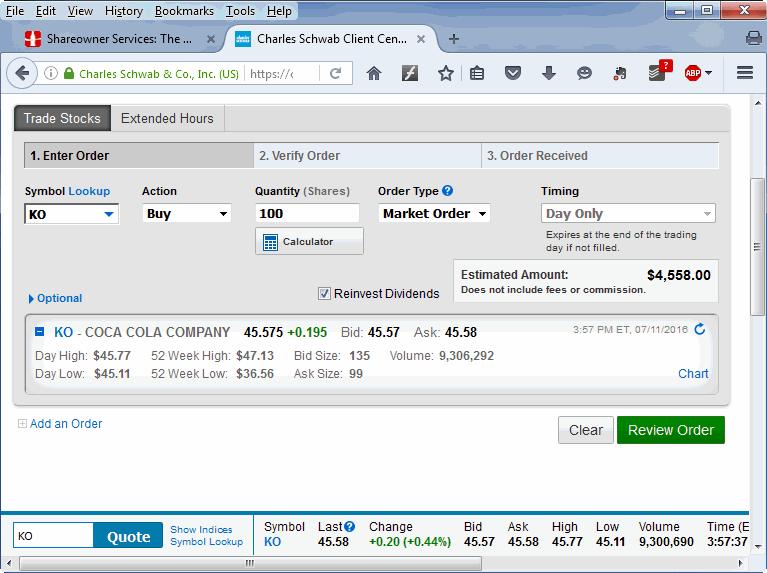Open the Adblock Plus ABP icon

pos(693,73)
